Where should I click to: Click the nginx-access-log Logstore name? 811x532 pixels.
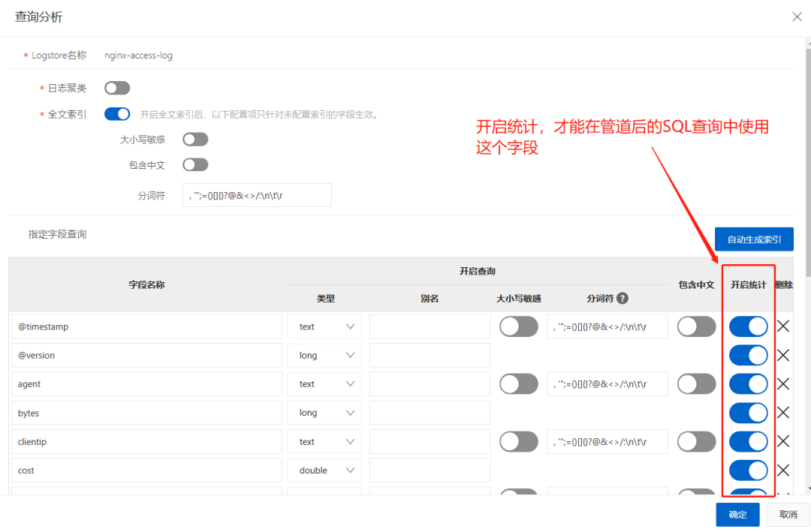tap(139, 56)
